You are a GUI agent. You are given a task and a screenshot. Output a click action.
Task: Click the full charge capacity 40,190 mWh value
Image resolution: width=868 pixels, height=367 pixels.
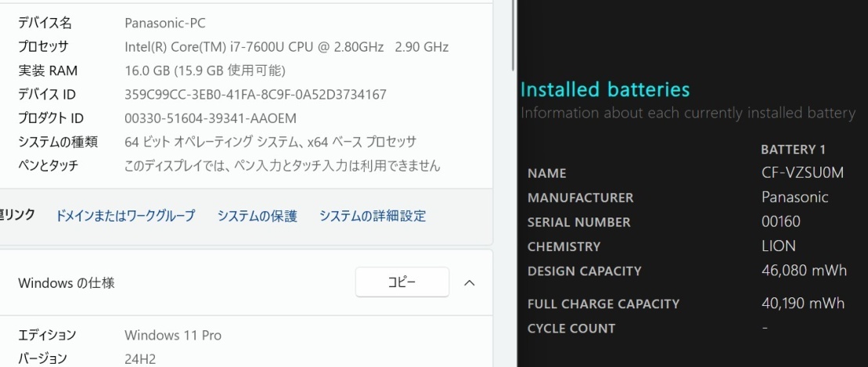pyautogui.click(x=803, y=303)
